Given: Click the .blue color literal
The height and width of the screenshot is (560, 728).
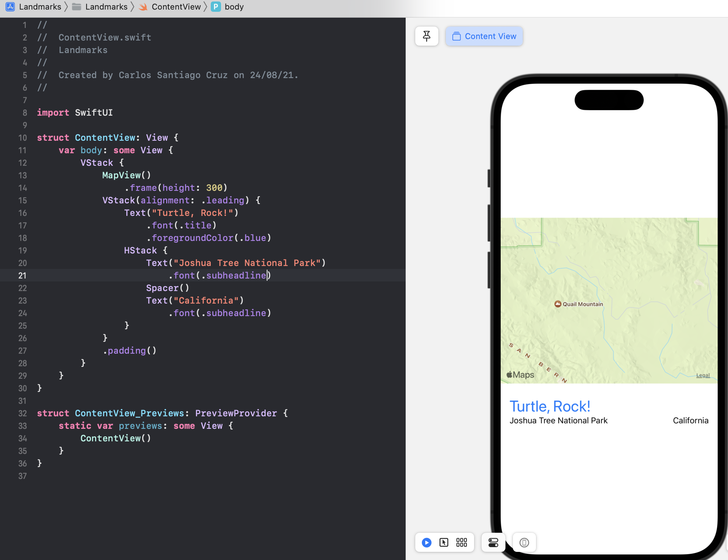Looking at the screenshot, I should [255, 238].
